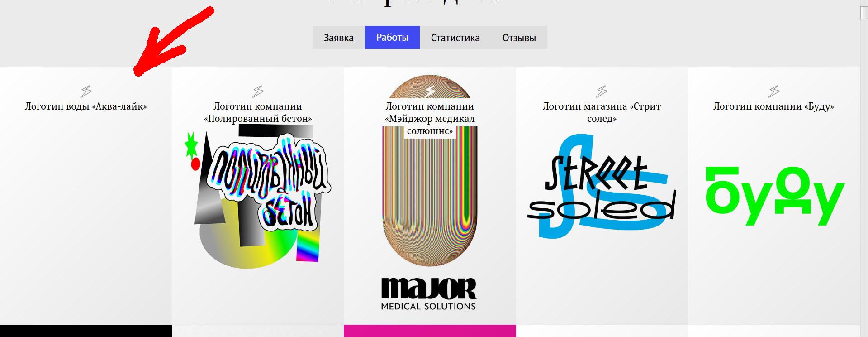
Task: Click the green Буду logo image
Action: tap(775, 196)
